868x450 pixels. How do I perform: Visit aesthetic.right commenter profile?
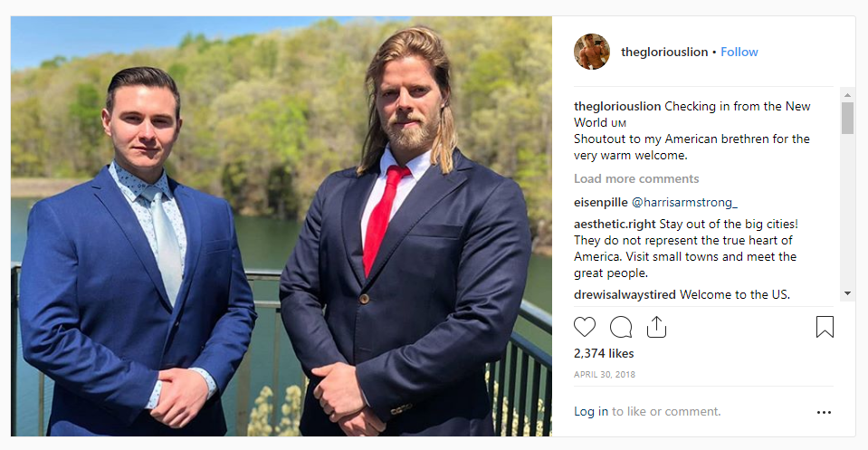tap(615, 225)
